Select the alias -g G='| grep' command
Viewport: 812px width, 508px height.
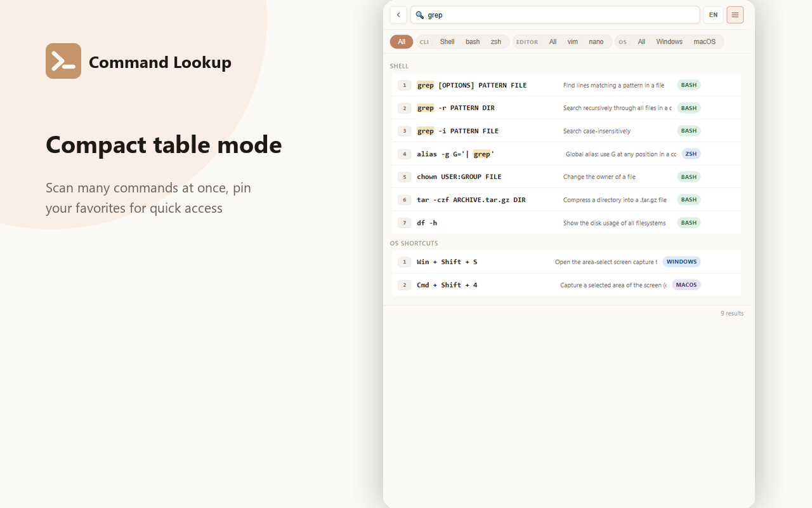tap(566, 154)
